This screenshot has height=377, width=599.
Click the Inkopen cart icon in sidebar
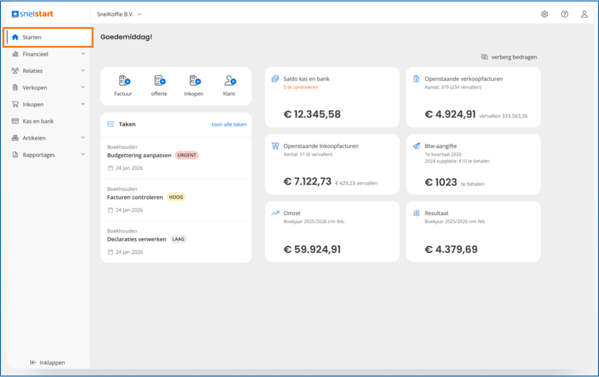(x=15, y=104)
